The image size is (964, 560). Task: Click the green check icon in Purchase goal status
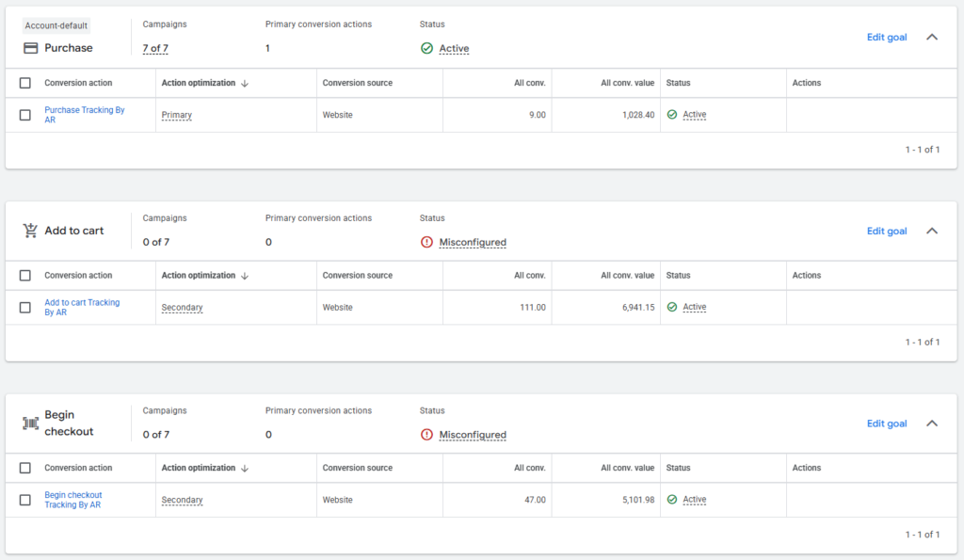click(426, 48)
